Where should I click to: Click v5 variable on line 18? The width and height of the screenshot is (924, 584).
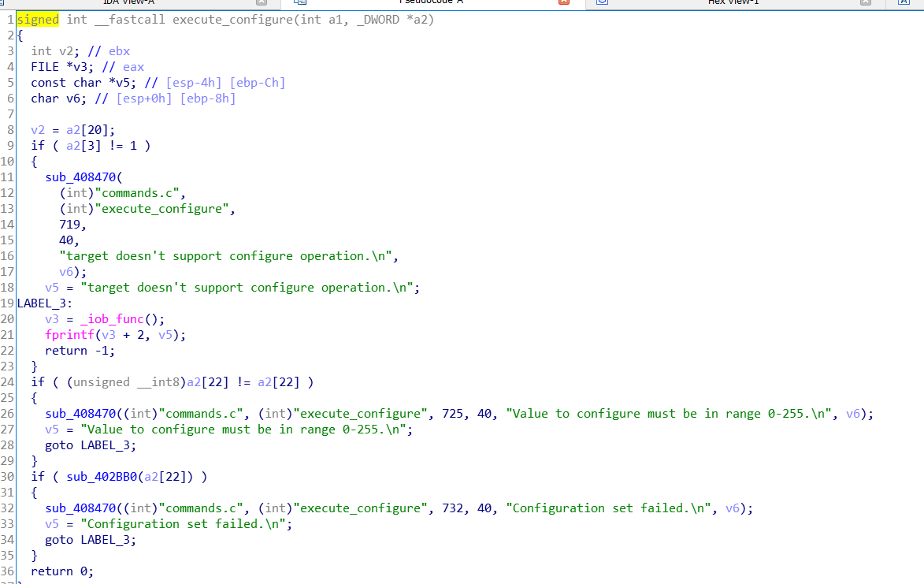(52, 288)
